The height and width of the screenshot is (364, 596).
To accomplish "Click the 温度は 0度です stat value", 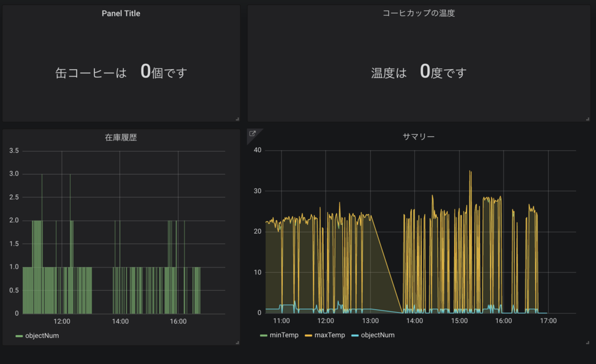I will [x=418, y=72].
